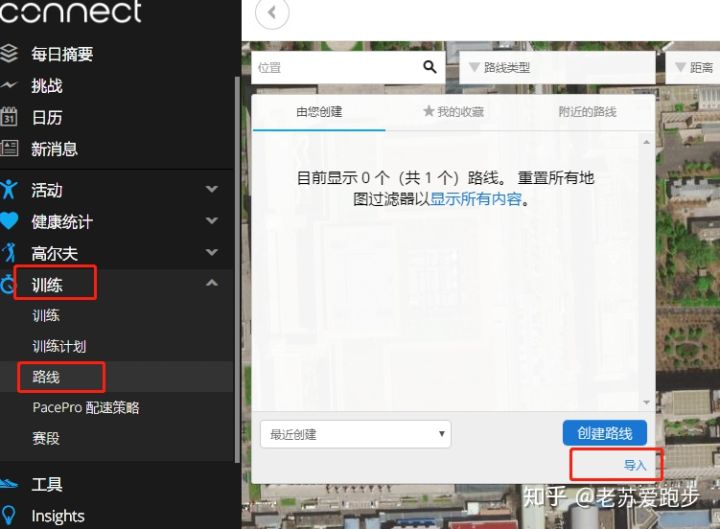Click the shoe icon beside 工具
720x529 pixels.
(9, 483)
